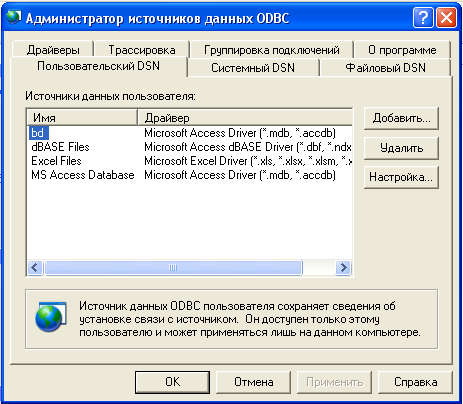Click the globe icon in the info panel
Viewport: 463px width, 404px height.
tap(51, 317)
